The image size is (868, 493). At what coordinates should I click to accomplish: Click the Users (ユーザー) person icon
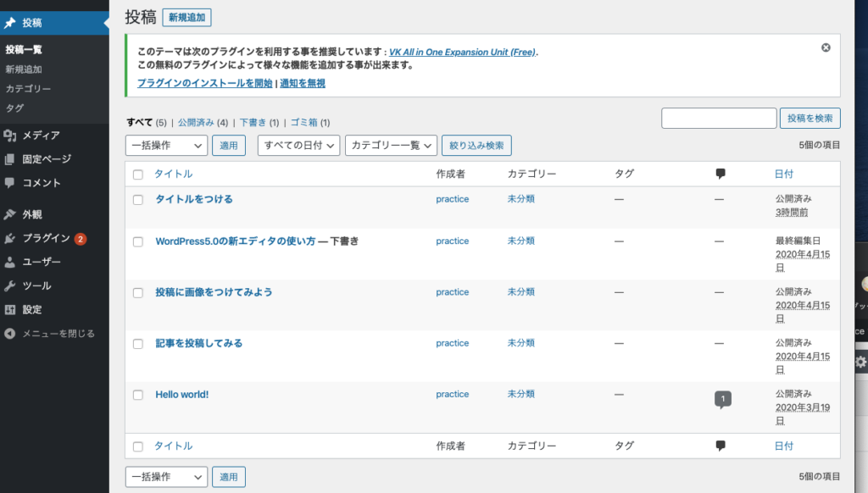[9, 262]
